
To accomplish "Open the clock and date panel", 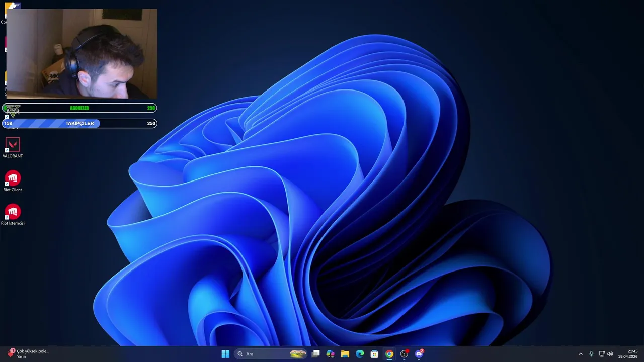I will point(628,354).
